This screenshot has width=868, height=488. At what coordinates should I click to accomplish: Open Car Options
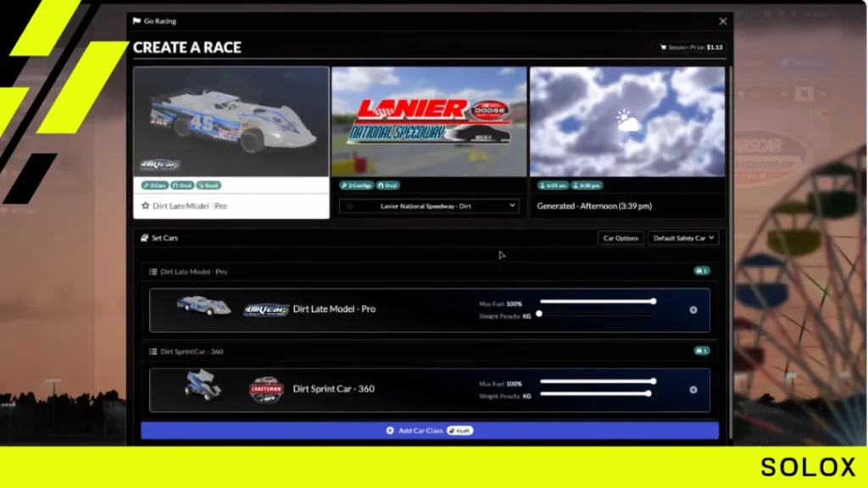pyautogui.click(x=620, y=238)
